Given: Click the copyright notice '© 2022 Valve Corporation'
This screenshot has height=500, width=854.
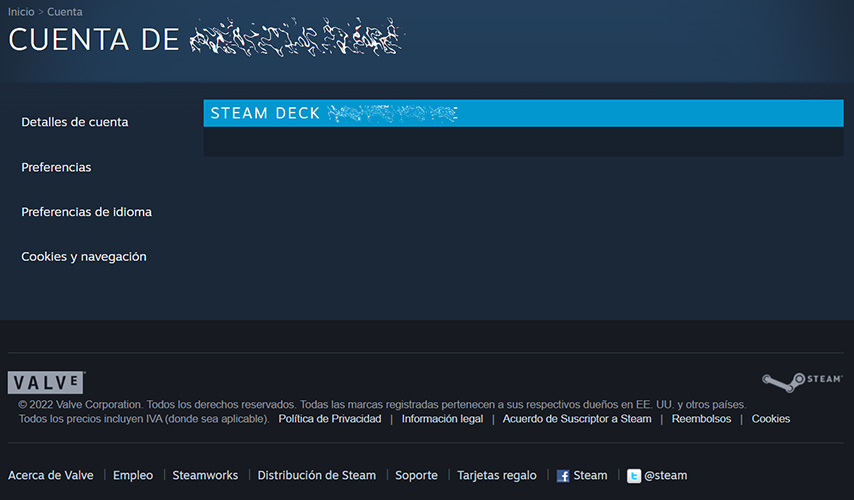Looking at the screenshot, I should pos(80,405).
